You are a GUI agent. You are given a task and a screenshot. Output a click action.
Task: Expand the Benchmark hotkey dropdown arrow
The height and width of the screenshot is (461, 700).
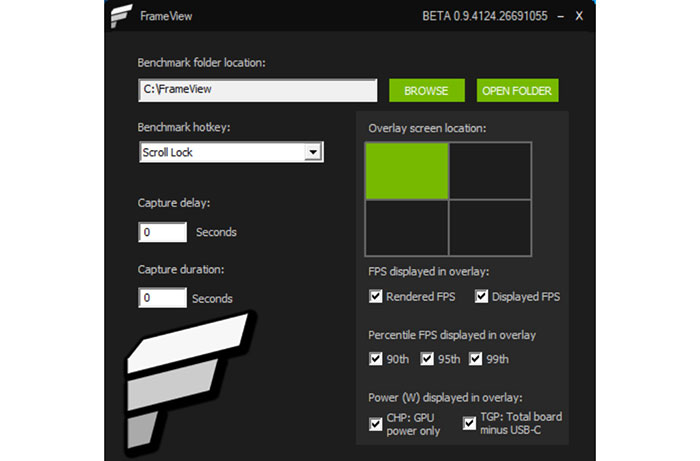click(x=313, y=152)
